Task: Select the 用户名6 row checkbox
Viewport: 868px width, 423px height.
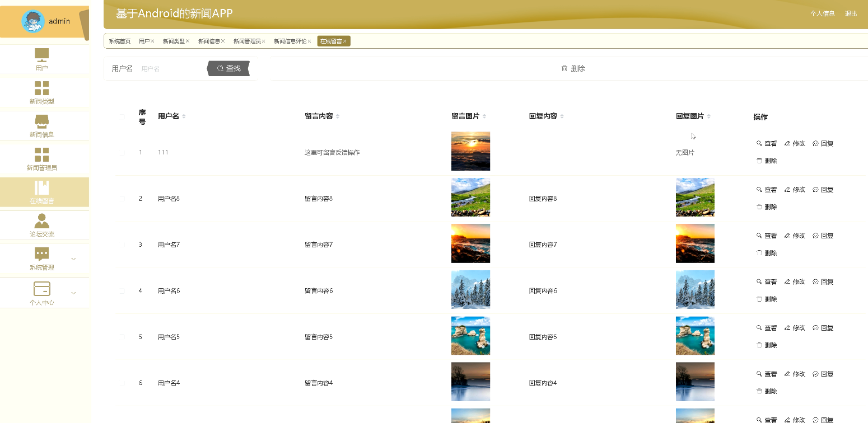Action: (x=123, y=290)
